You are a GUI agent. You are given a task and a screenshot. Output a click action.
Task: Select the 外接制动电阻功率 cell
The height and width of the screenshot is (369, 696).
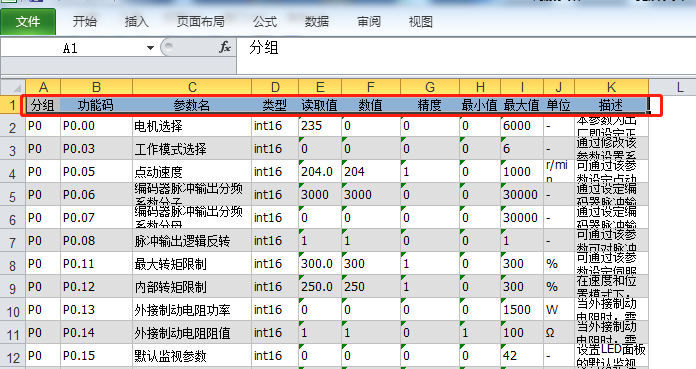point(192,310)
